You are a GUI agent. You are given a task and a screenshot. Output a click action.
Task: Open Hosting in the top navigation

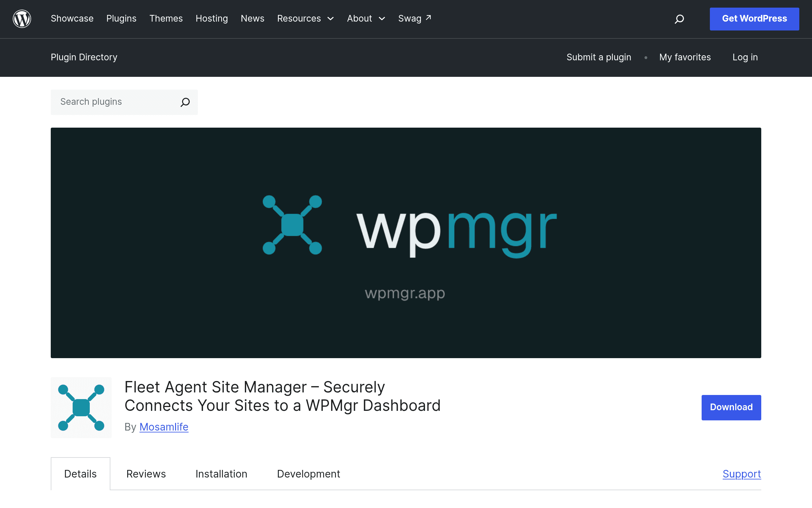coord(211,18)
